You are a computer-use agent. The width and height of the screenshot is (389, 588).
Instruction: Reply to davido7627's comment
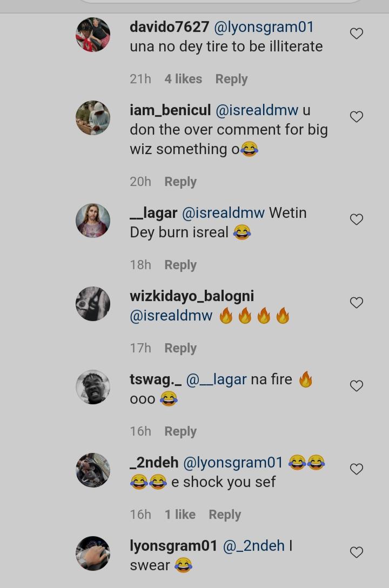[231, 79]
